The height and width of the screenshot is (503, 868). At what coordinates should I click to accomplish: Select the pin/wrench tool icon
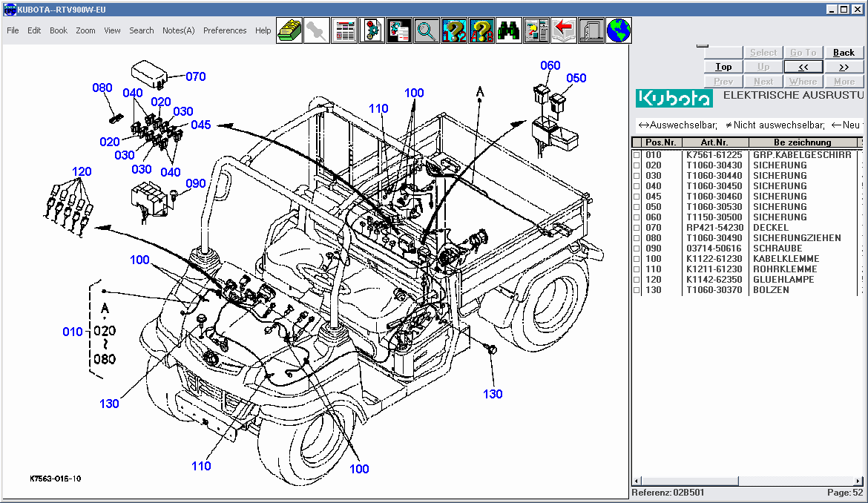317,30
